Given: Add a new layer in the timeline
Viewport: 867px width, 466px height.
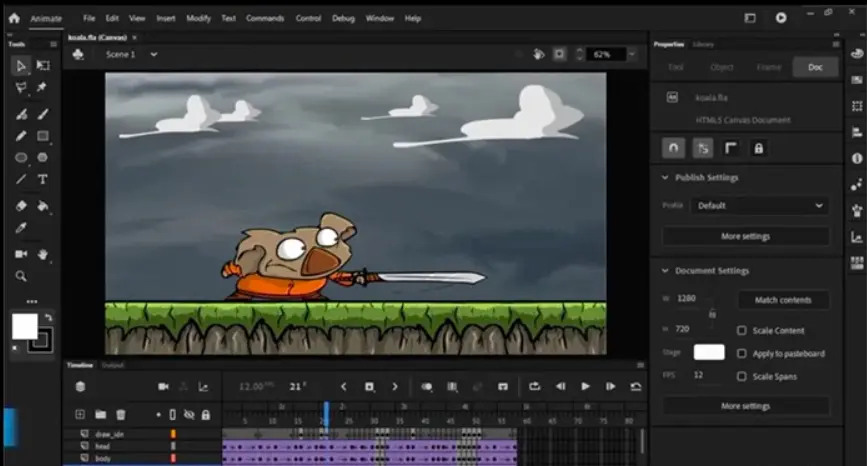Looking at the screenshot, I should point(80,415).
